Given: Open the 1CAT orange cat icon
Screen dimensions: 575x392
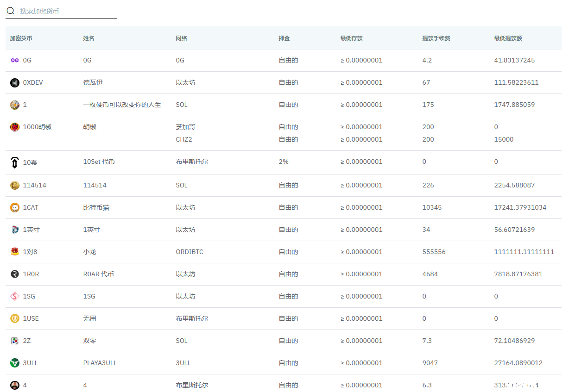Looking at the screenshot, I should click(15, 207).
